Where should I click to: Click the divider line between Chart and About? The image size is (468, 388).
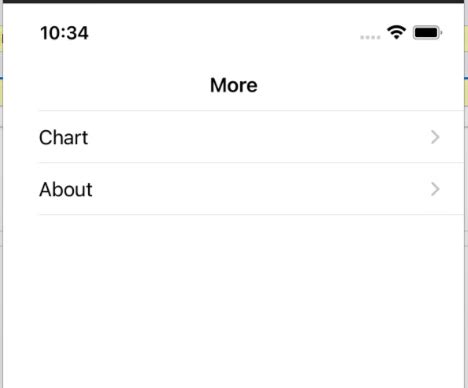click(251, 163)
